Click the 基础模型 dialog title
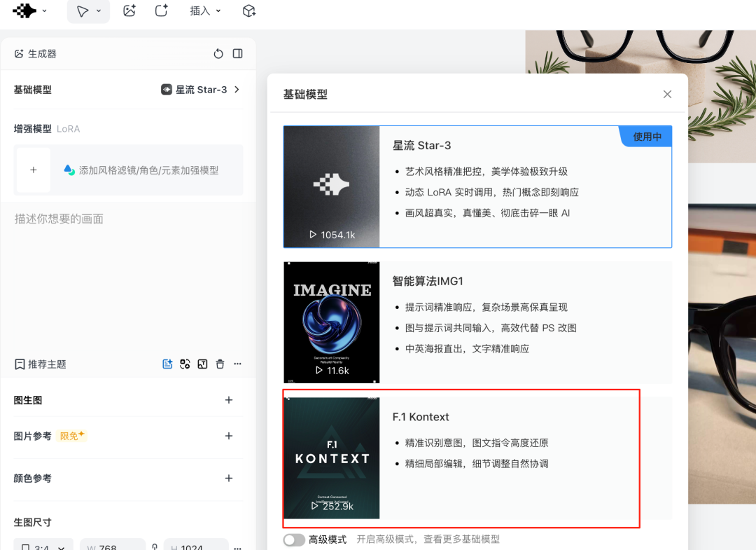This screenshot has width=756, height=550. [305, 95]
